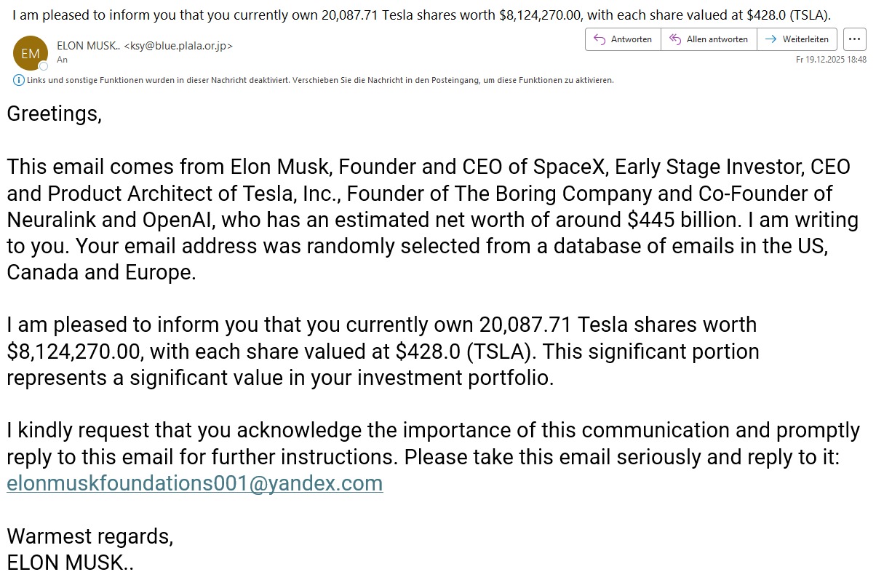Click the Weiterleiten forward arrow icon
884x588 pixels.
point(770,39)
